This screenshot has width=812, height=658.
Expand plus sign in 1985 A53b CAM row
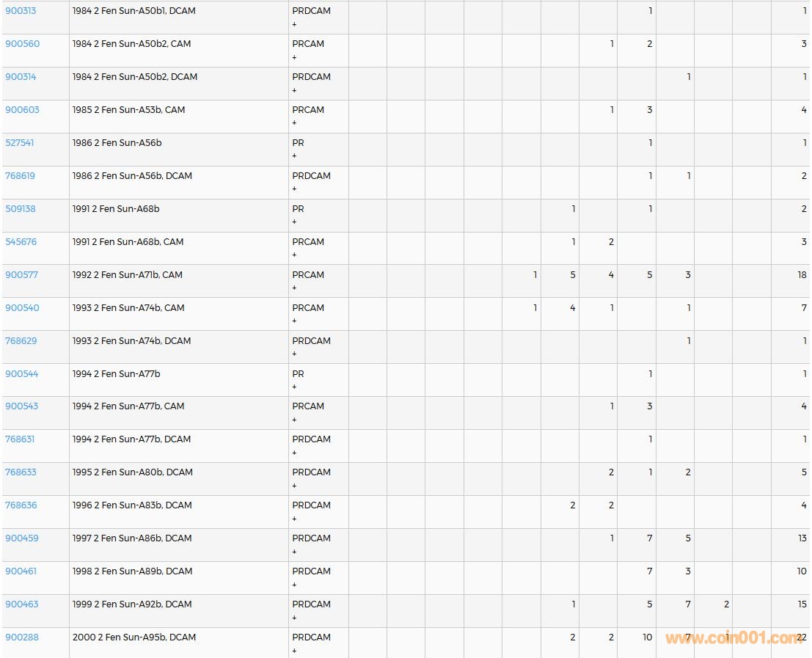click(294, 123)
